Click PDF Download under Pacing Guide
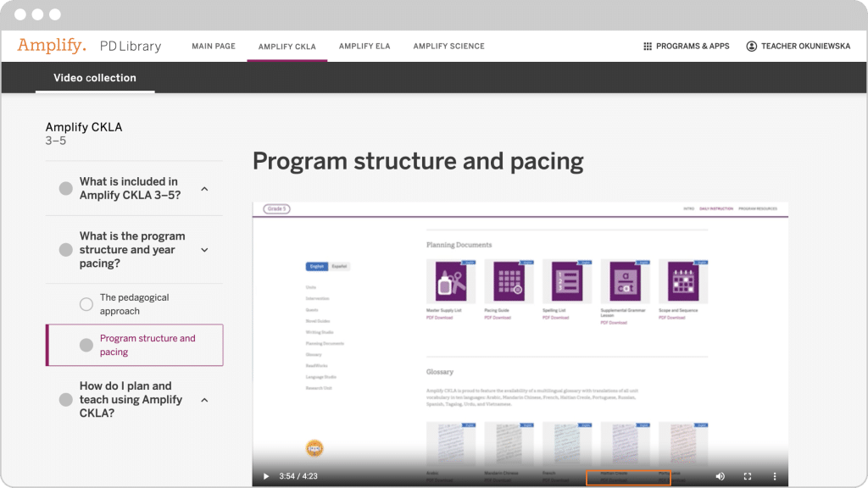 pos(498,318)
